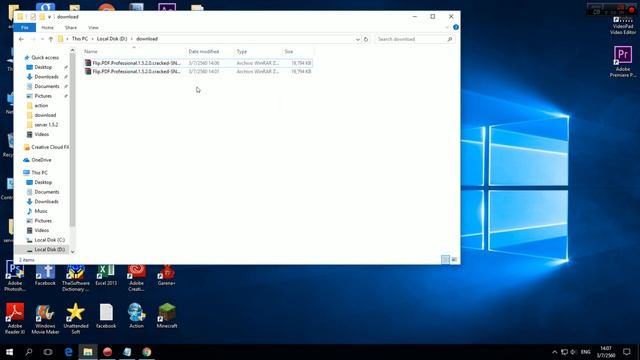
Task: Click the Properties icon in quick access toolbar
Action: point(33,17)
